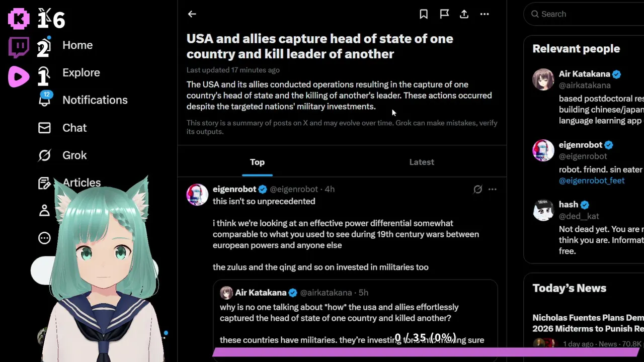Click the flag report icon
The height and width of the screenshot is (362, 644).
(444, 14)
